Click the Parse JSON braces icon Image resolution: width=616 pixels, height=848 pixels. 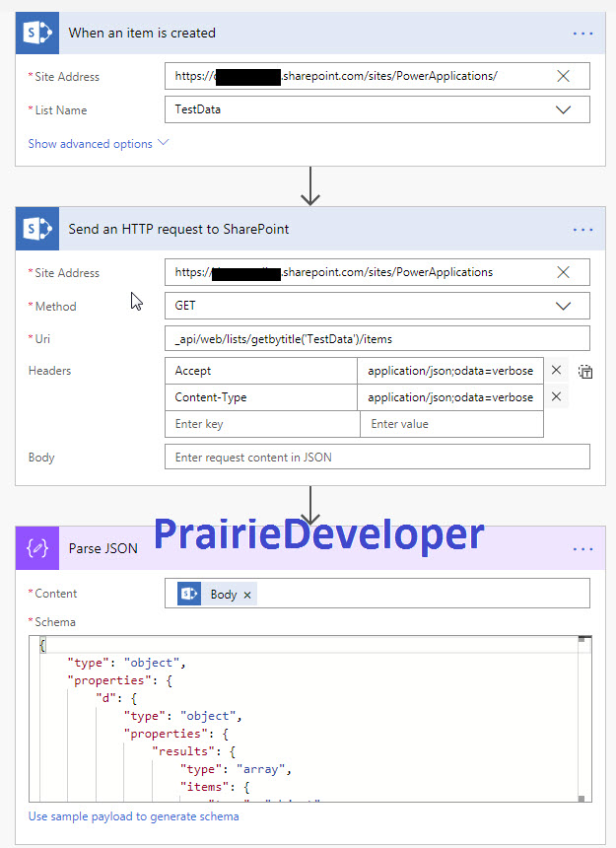point(37,548)
